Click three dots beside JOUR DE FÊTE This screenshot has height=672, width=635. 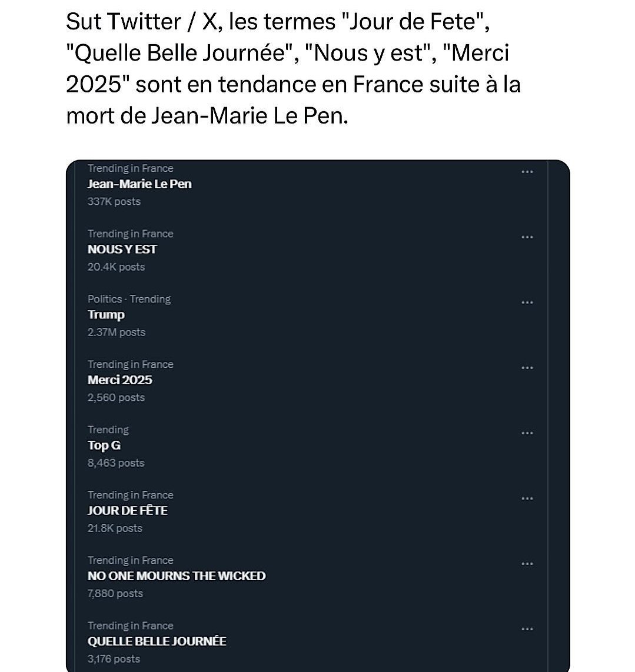(527, 498)
